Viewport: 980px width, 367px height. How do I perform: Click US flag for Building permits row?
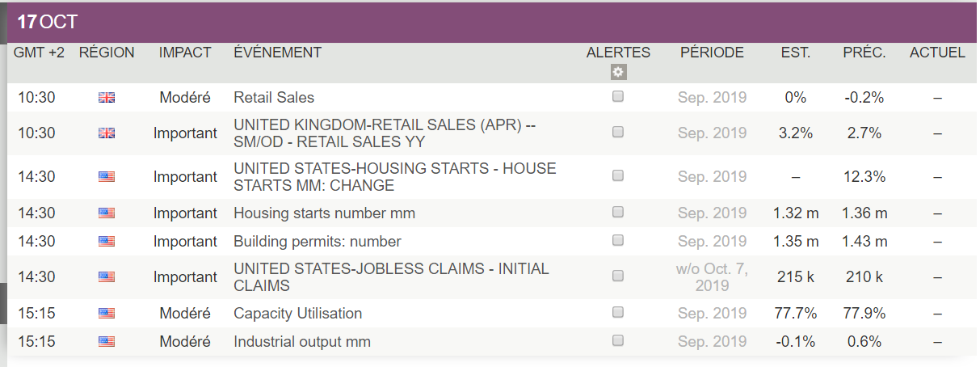107,242
